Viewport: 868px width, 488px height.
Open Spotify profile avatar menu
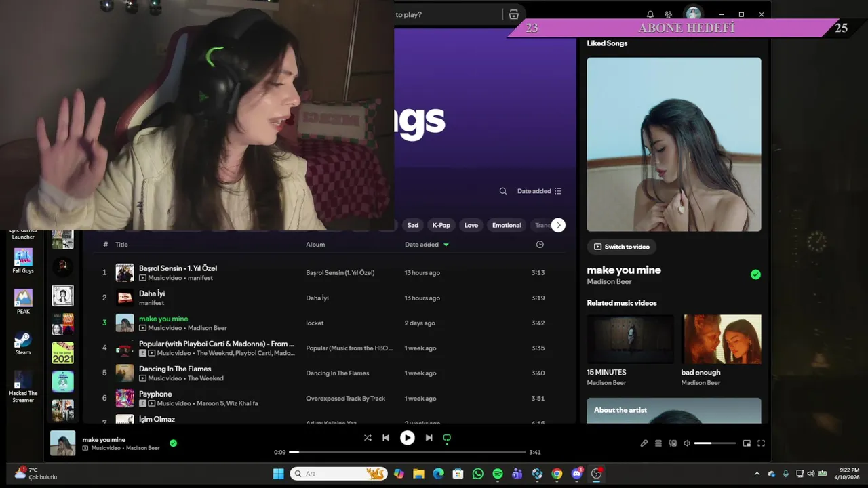point(693,14)
